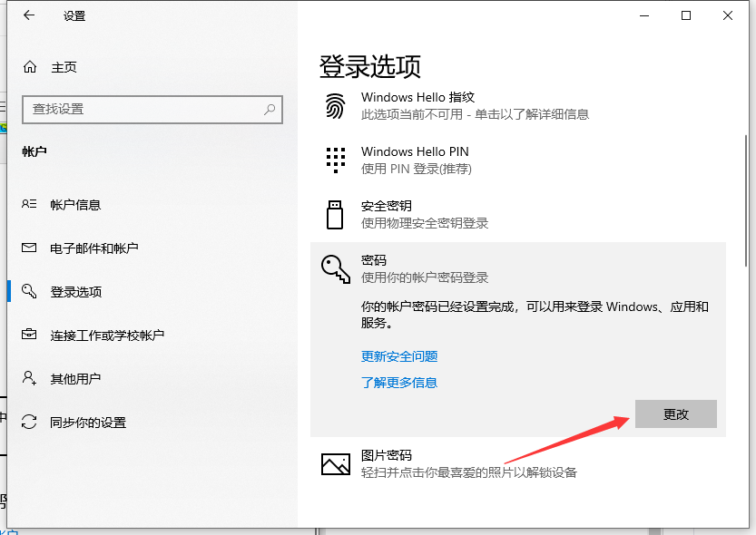Click the fingerprint icon
The height and width of the screenshot is (535, 756).
click(x=336, y=105)
